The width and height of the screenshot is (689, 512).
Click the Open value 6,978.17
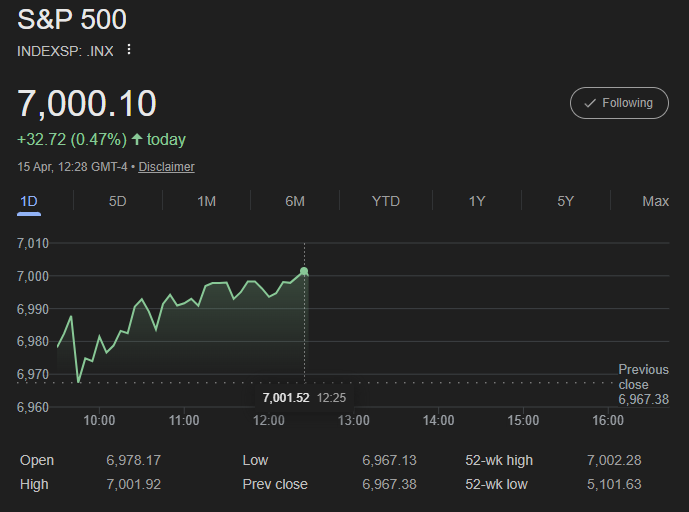pos(134,460)
